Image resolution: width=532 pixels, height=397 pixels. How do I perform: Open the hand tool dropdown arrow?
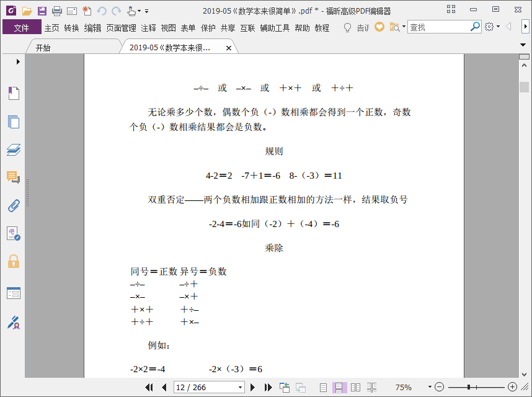(139, 11)
